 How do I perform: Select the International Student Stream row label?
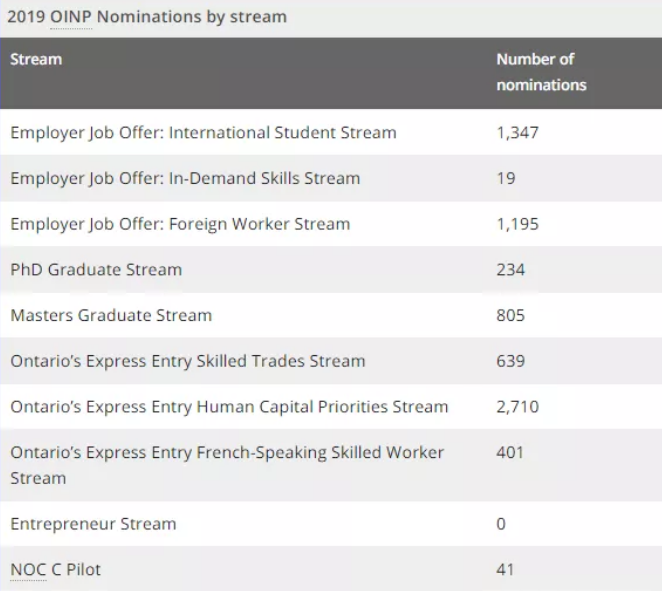(x=203, y=132)
